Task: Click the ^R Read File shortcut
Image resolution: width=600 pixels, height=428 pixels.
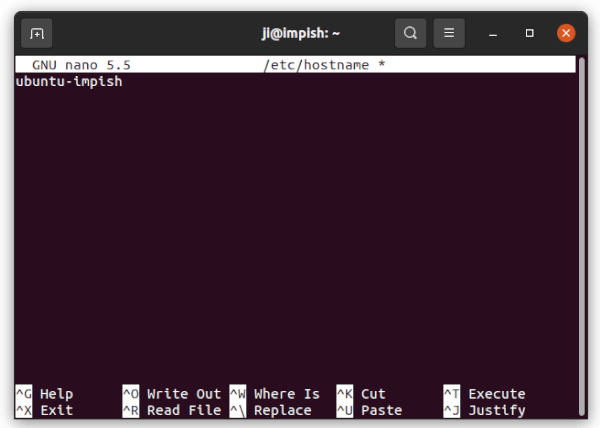Action: pos(172,410)
